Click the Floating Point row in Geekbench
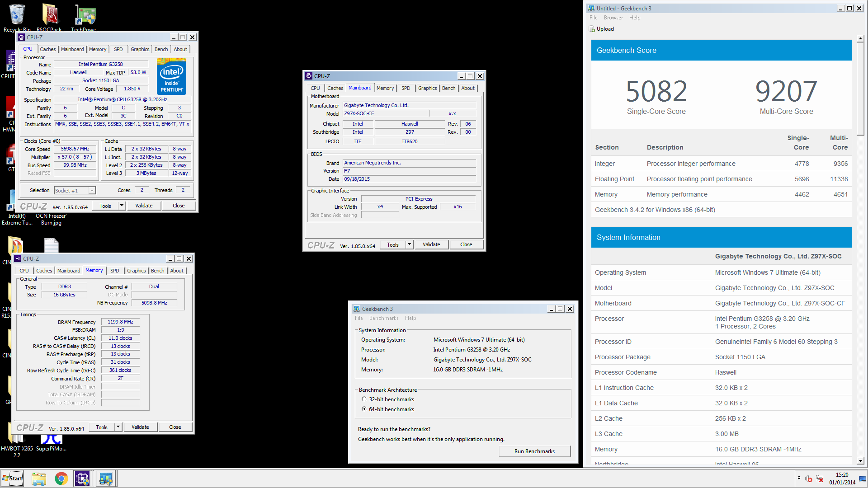Viewport: 868px width, 488px height. coord(721,179)
